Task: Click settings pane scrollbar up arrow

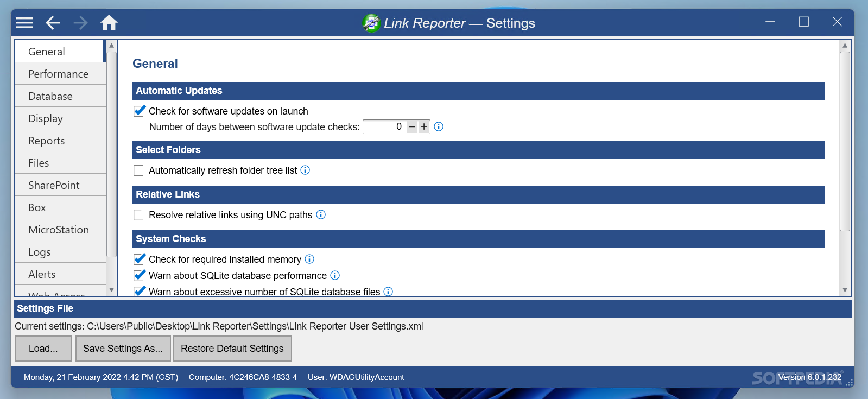Action: (x=845, y=46)
